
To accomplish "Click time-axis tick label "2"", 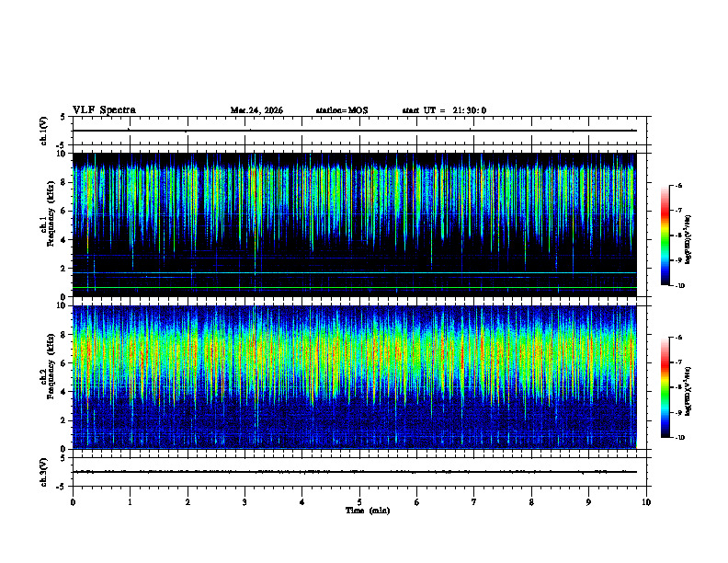I will pos(188,501).
